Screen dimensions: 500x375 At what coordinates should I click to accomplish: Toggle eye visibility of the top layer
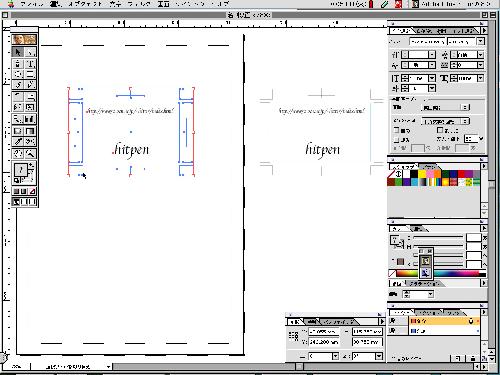coord(392,321)
